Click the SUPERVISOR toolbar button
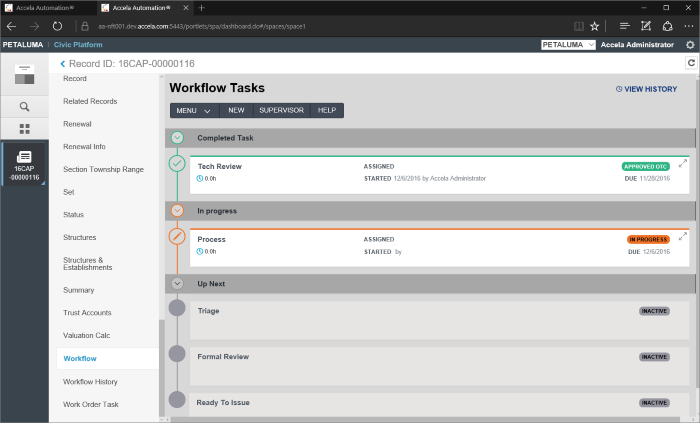Screen dimensions: 700x423 [281, 110]
